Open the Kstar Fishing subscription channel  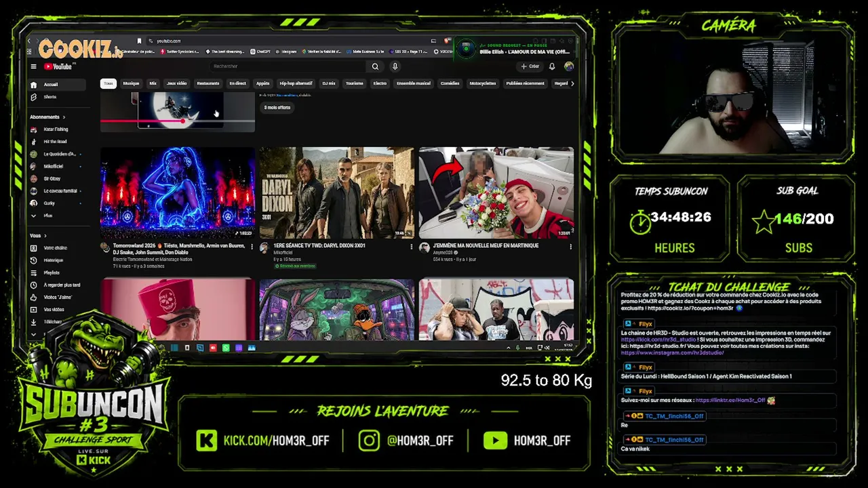point(58,129)
